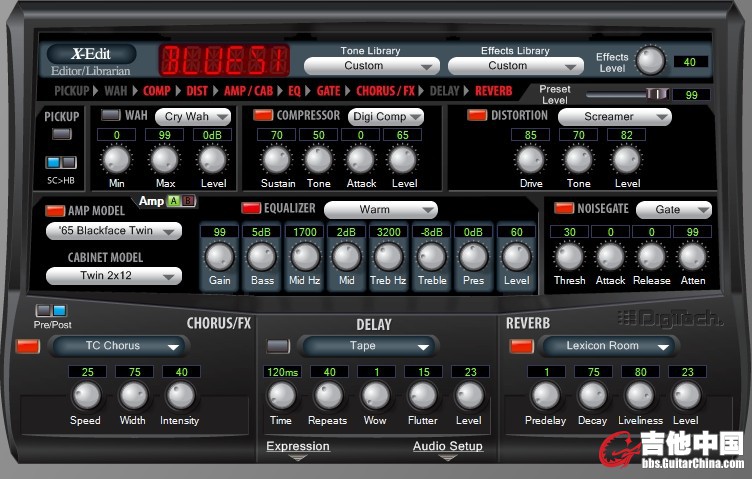This screenshot has height=479, width=752.
Task: Toggle the Distortion effect on/off
Action: [477, 116]
